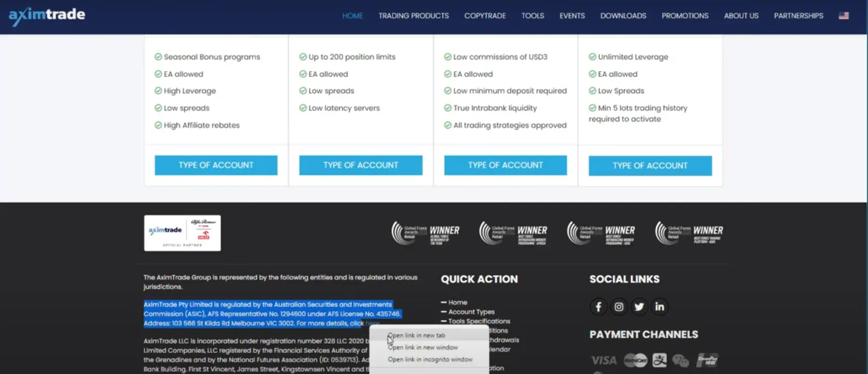
Task: Open AximTrade Instagram page icon
Action: pos(619,307)
